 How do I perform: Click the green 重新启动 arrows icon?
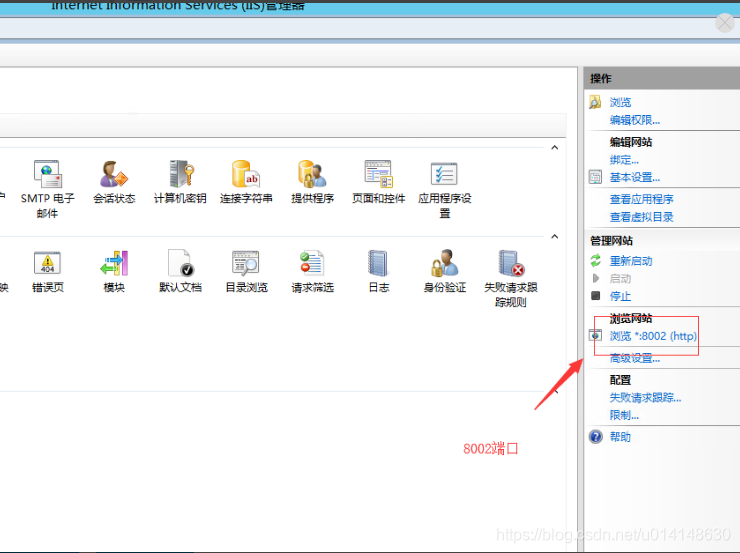click(x=596, y=260)
